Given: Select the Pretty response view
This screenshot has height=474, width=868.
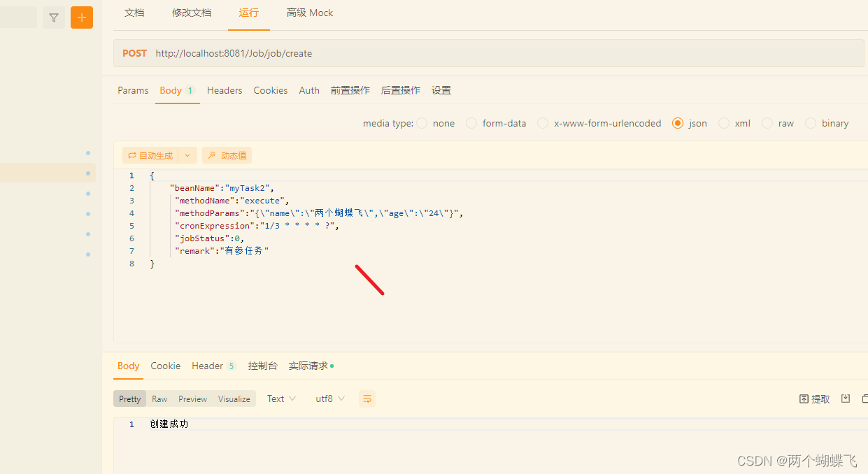Looking at the screenshot, I should pos(130,398).
